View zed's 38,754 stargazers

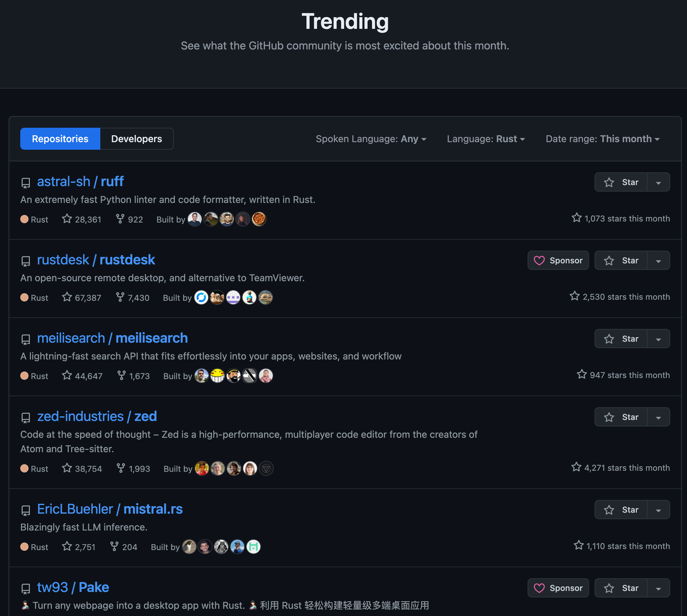(82, 468)
